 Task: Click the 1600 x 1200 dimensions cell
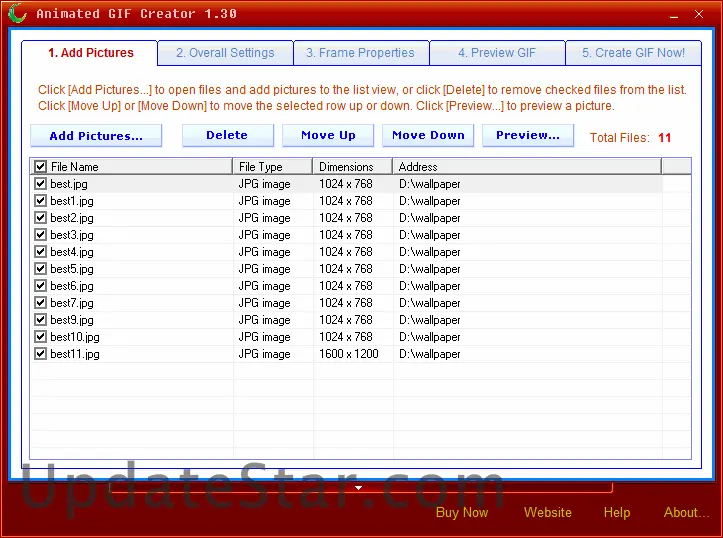click(x=349, y=354)
